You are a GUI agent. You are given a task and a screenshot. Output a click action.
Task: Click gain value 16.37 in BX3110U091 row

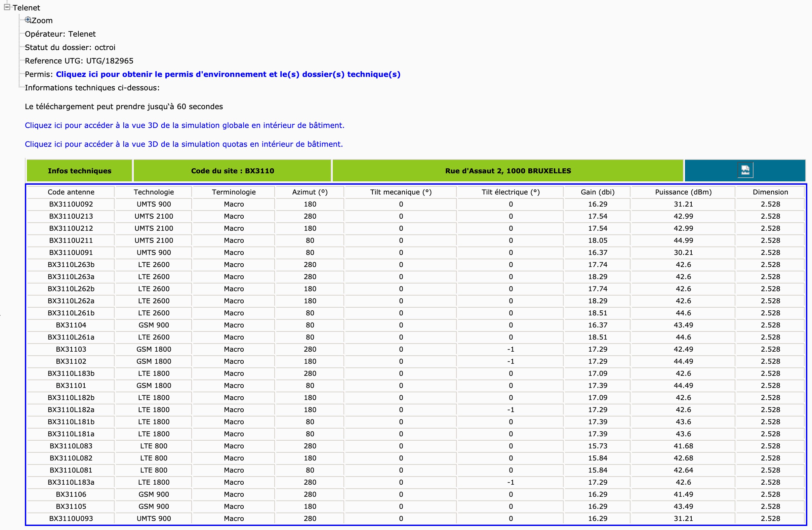[x=597, y=253]
